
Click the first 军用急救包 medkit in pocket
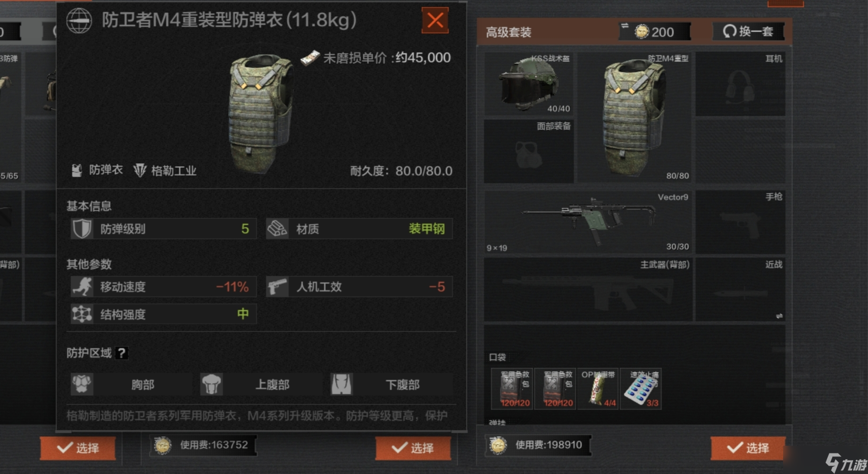tap(512, 389)
